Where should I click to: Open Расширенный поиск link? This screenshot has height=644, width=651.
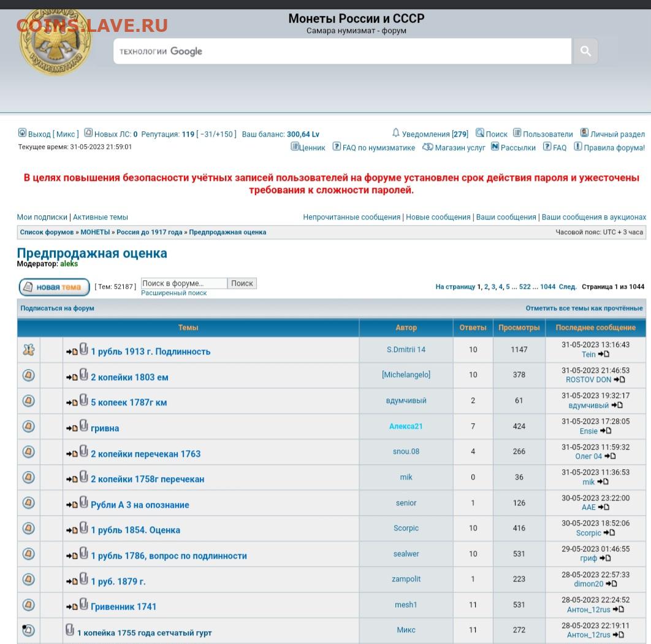tap(174, 293)
